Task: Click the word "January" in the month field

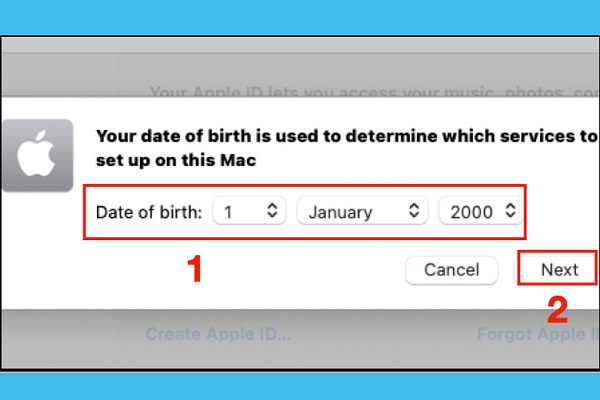Action: pyautogui.click(x=339, y=212)
